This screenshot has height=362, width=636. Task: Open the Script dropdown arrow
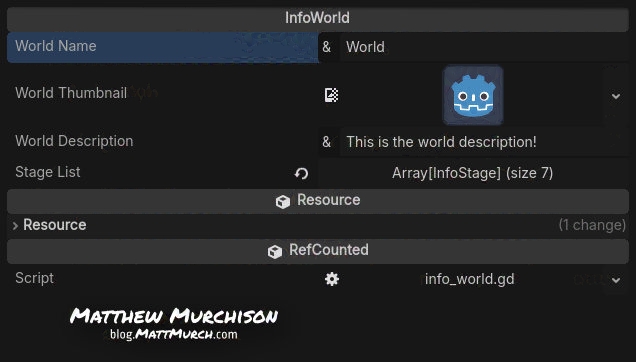[x=616, y=280]
